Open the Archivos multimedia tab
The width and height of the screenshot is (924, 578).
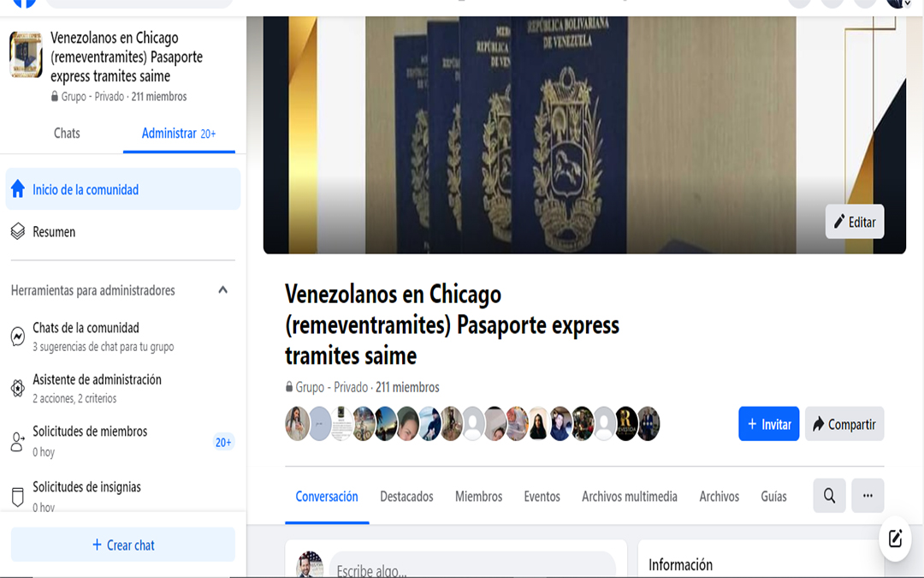630,496
